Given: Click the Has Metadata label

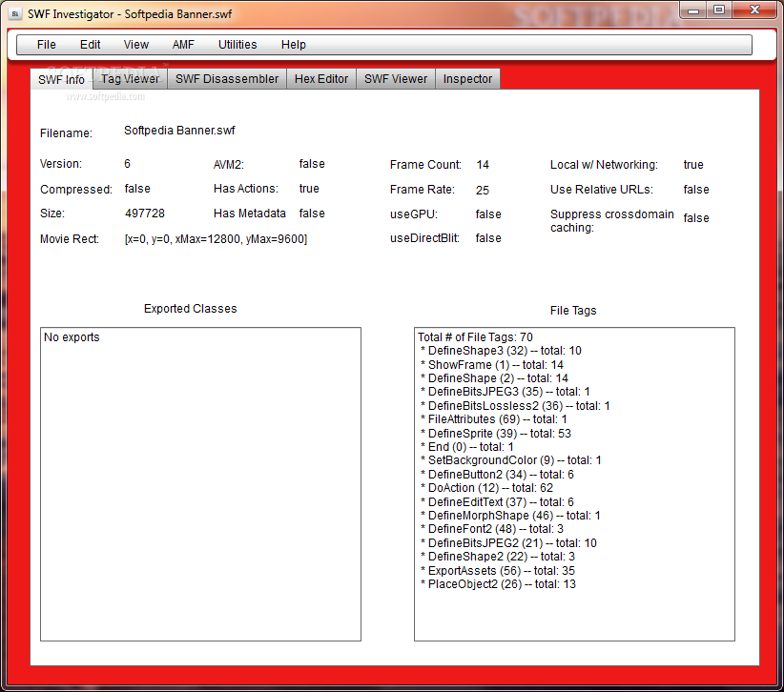Looking at the screenshot, I should click(x=250, y=214).
